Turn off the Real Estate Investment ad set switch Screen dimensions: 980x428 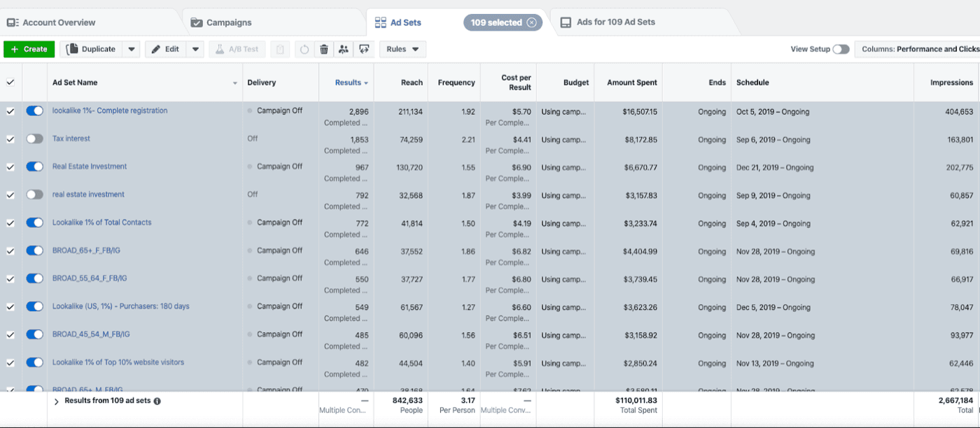(35, 166)
